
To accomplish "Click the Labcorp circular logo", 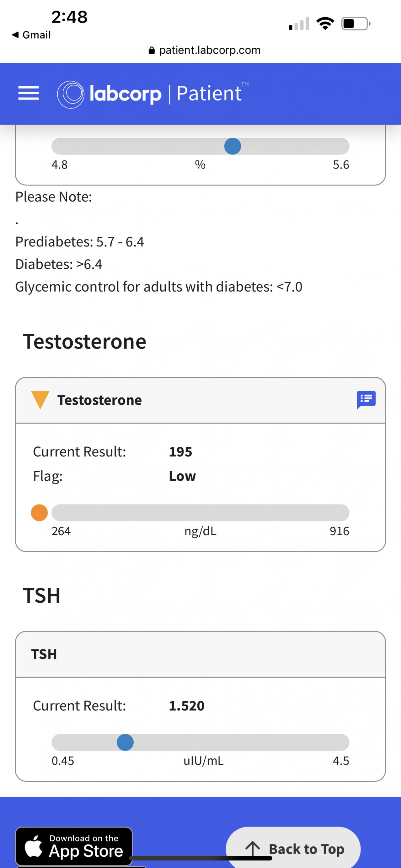I will pos(70,94).
